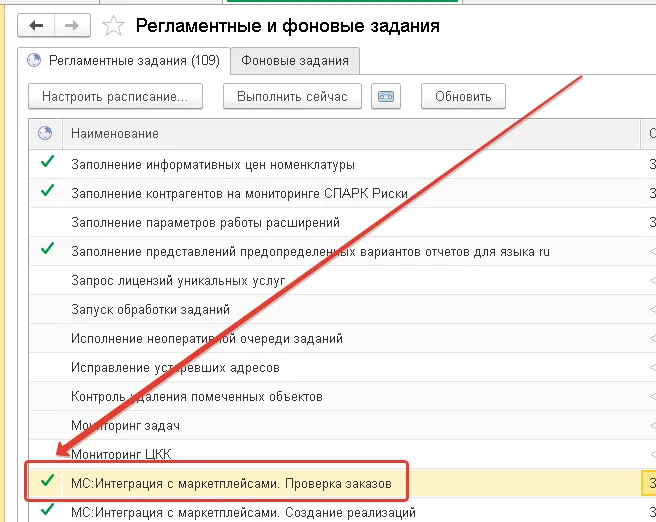The image size is (656, 522).
Task: Select the Запуск обработки заданий row
Action: coord(150,309)
